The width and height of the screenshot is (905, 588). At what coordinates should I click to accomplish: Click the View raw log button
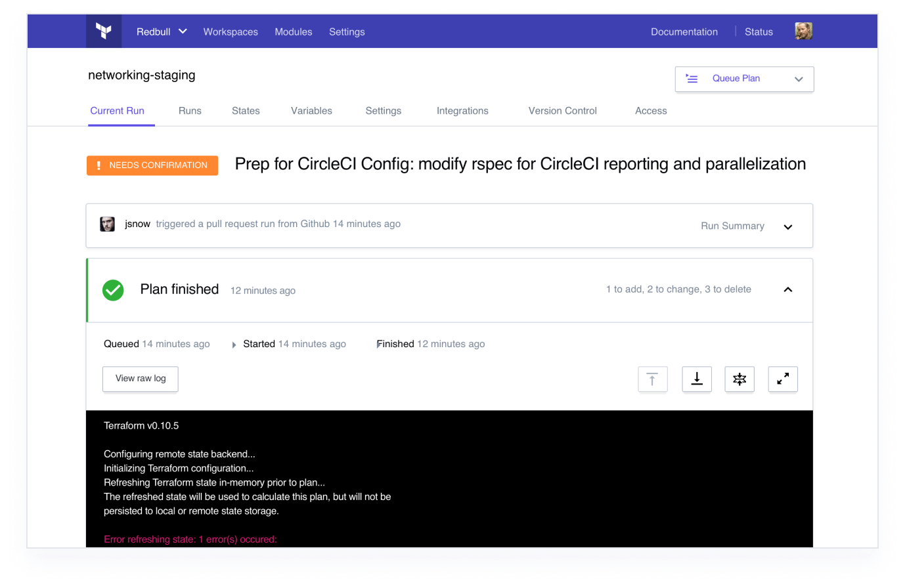[141, 379]
